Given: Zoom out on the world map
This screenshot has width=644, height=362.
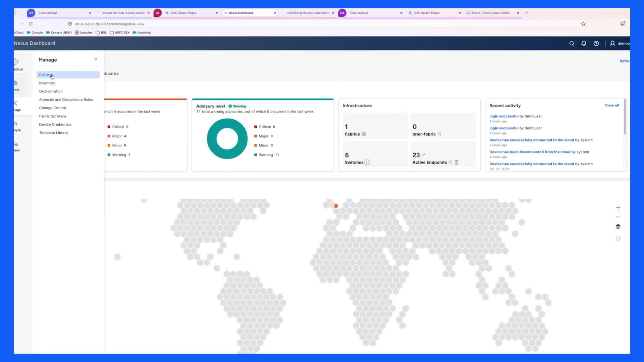Looking at the screenshot, I should pos(618,217).
